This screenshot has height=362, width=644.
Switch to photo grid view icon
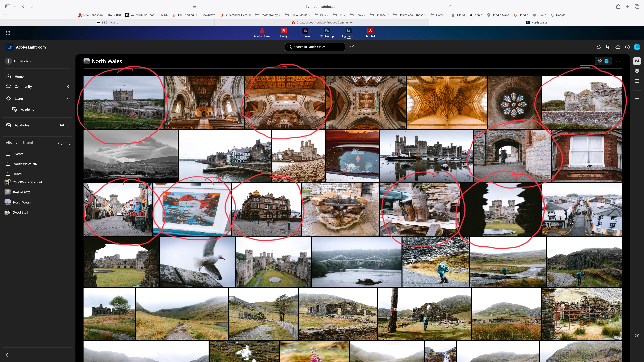pos(637,61)
